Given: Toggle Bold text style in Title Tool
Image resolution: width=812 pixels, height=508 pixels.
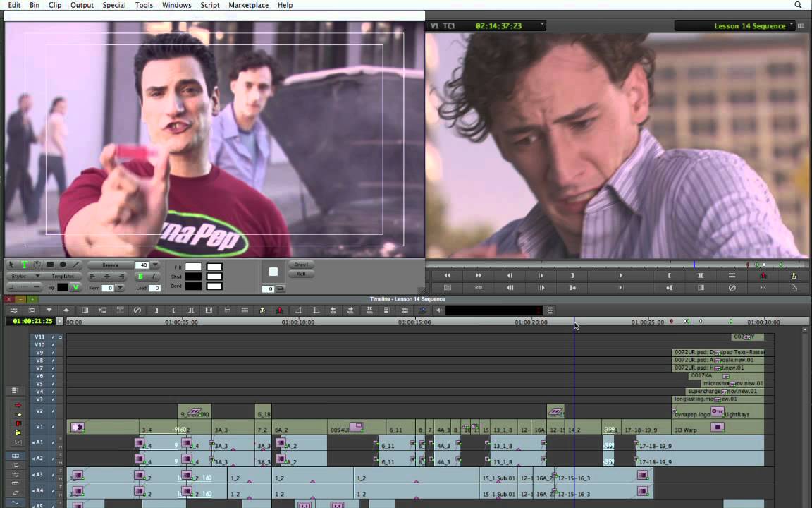Looking at the screenshot, I should (140, 277).
